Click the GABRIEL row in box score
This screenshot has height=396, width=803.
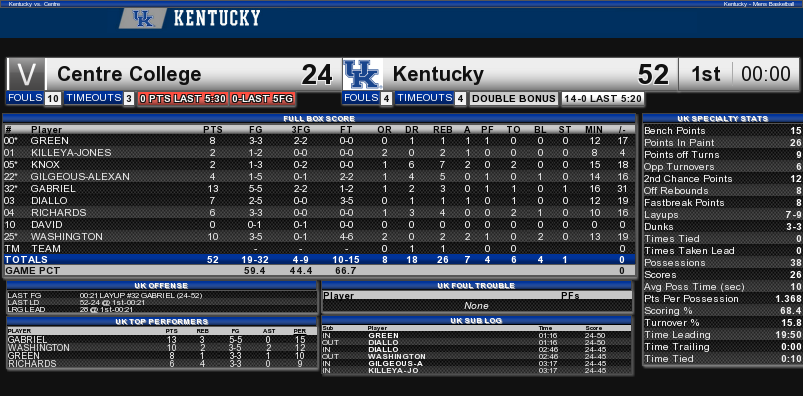pyautogui.click(x=319, y=189)
